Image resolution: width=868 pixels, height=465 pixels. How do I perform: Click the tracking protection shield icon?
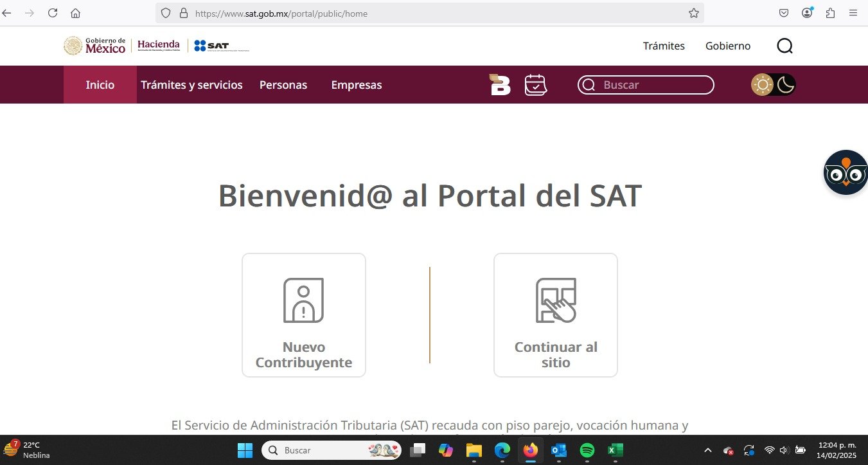pyautogui.click(x=166, y=13)
